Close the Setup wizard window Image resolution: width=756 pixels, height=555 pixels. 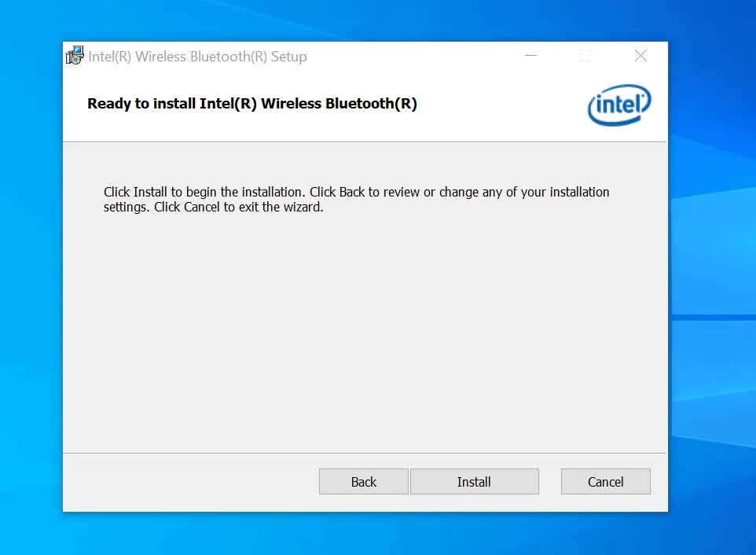click(640, 57)
